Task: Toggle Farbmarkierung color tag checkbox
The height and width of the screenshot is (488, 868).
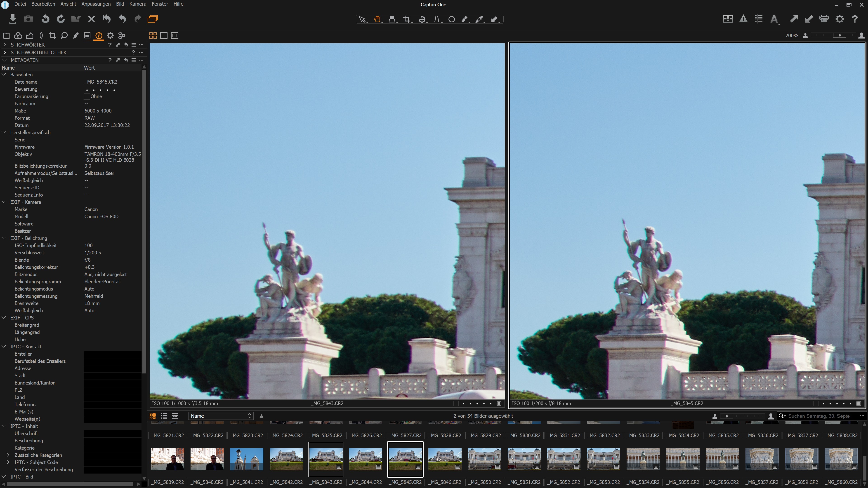Action: (87, 96)
